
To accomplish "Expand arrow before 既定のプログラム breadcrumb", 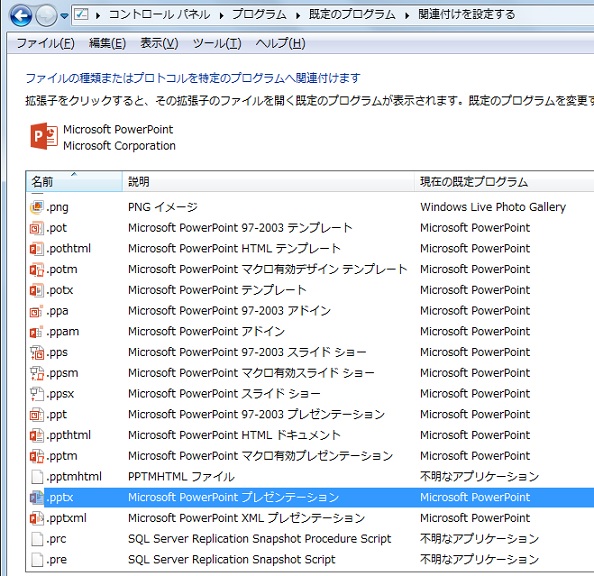I will coord(298,16).
